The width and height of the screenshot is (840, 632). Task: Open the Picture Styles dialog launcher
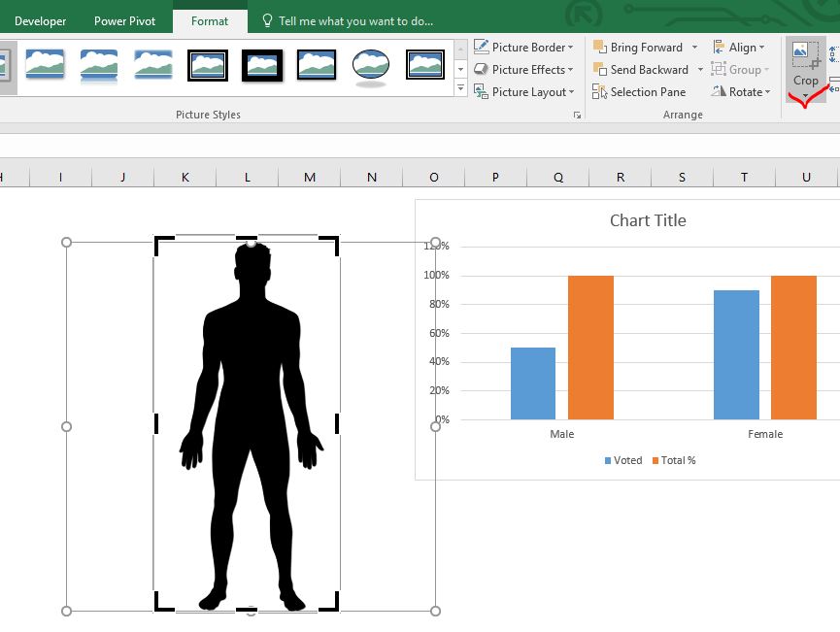578,115
